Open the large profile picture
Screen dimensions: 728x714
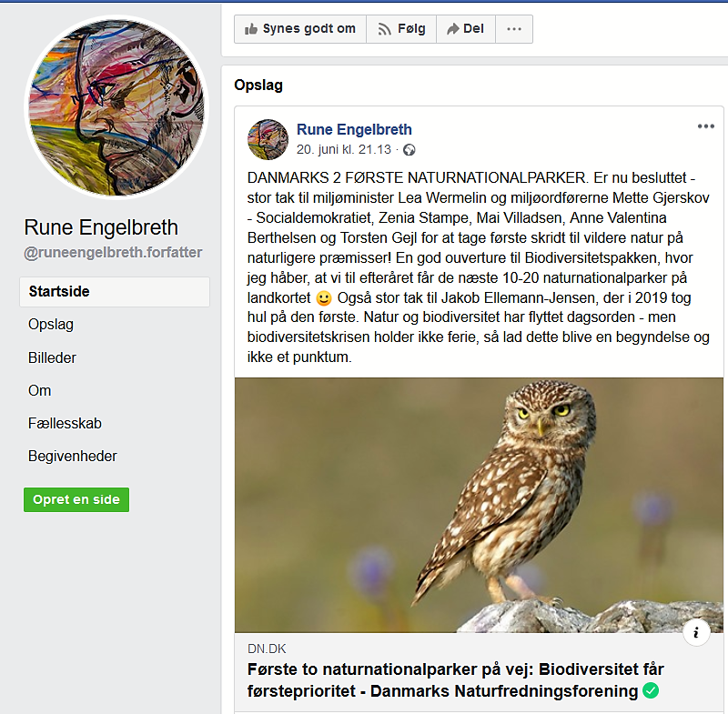[x=116, y=107]
